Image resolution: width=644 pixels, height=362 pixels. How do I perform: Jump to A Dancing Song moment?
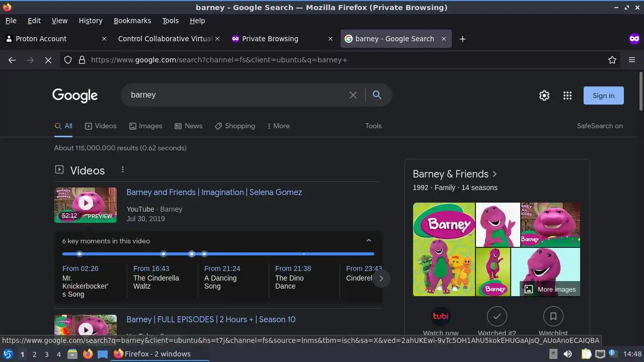pyautogui.click(x=222, y=278)
